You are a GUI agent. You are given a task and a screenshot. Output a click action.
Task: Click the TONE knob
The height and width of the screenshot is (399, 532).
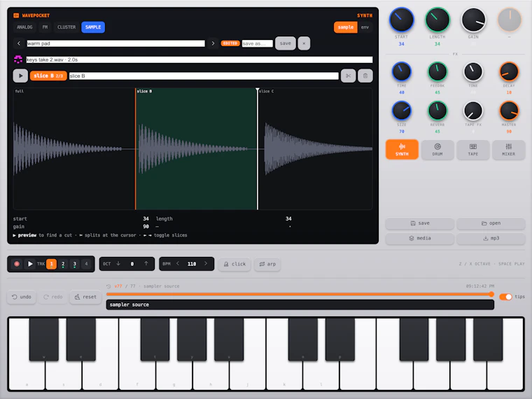pos(473,71)
